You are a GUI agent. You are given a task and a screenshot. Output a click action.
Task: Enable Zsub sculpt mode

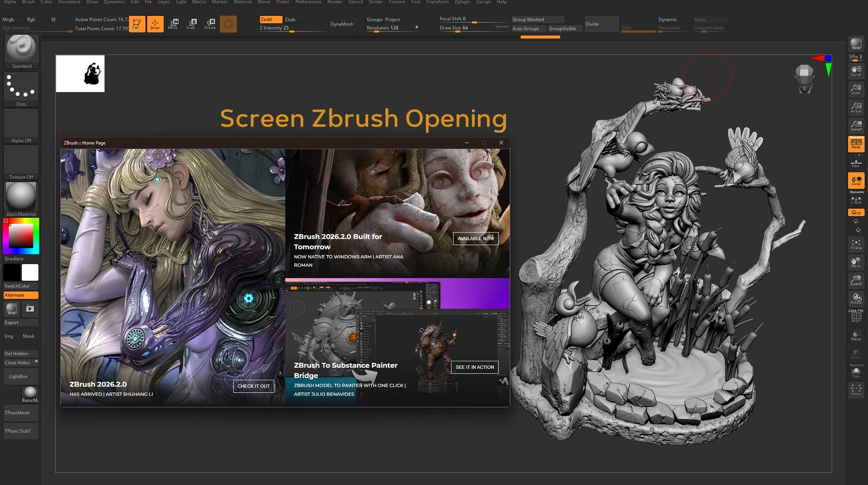click(295, 19)
